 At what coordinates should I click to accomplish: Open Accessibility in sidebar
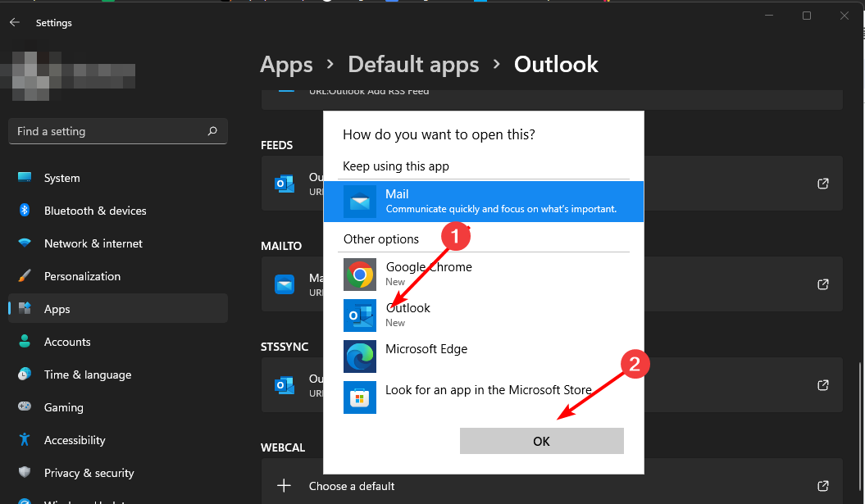(118, 439)
